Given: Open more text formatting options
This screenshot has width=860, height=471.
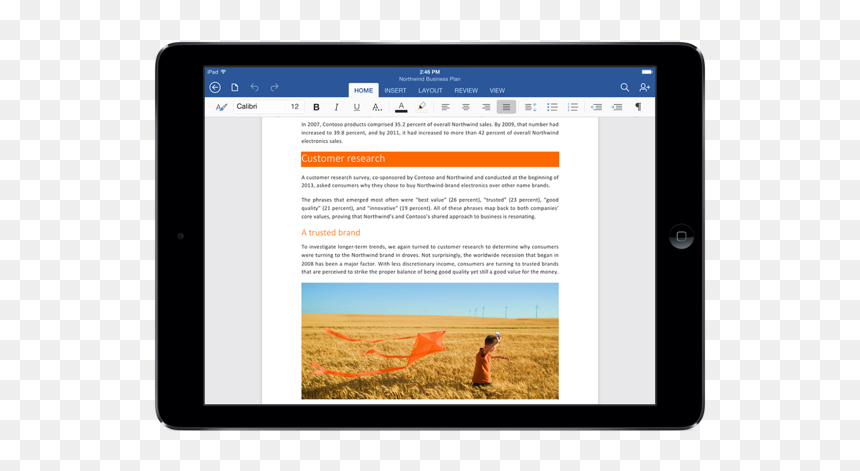Looking at the screenshot, I should click(377, 107).
